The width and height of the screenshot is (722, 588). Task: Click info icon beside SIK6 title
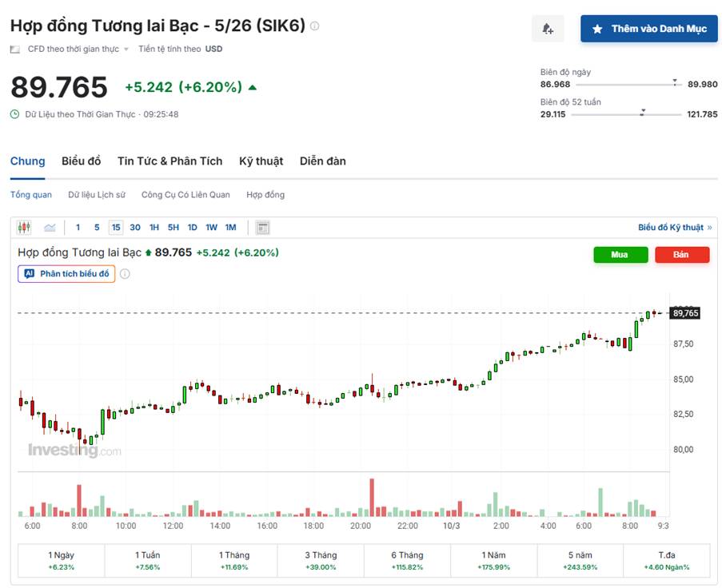click(314, 26)
